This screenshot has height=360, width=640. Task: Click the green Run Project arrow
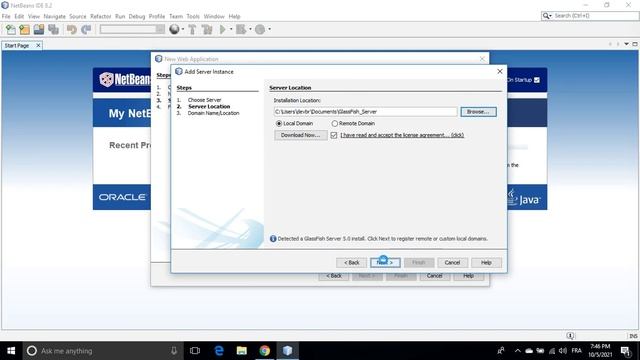click(x=222, y=29)
